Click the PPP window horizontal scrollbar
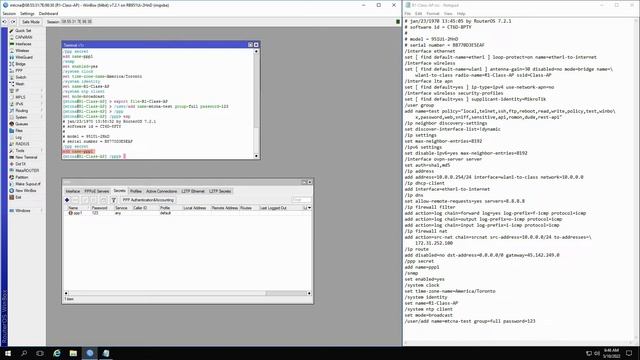 [188, 293]
